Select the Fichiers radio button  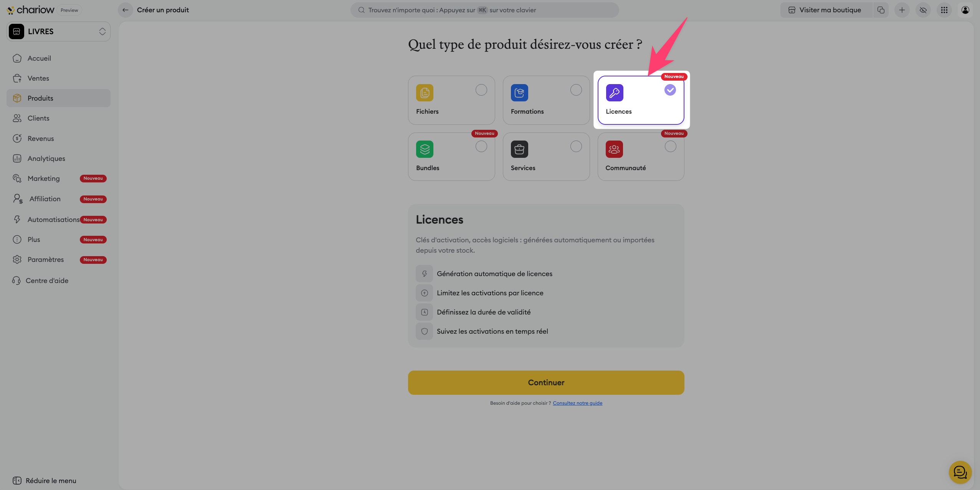(481, 90)
